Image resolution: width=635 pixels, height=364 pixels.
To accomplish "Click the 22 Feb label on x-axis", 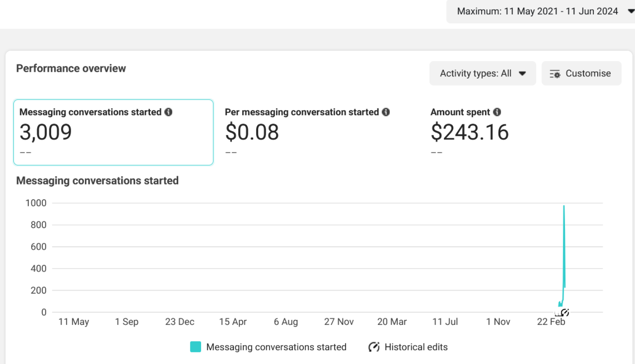I will point(551,322).
